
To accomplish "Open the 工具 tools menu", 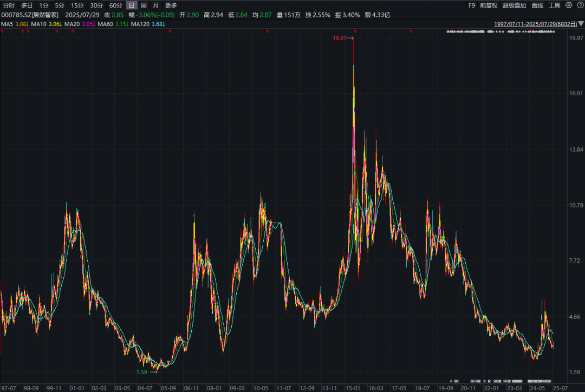I will tap(555, 5).
